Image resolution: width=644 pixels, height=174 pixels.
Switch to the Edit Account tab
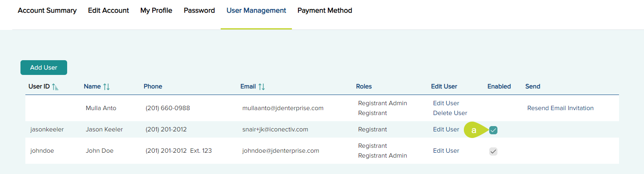(108, 11)
